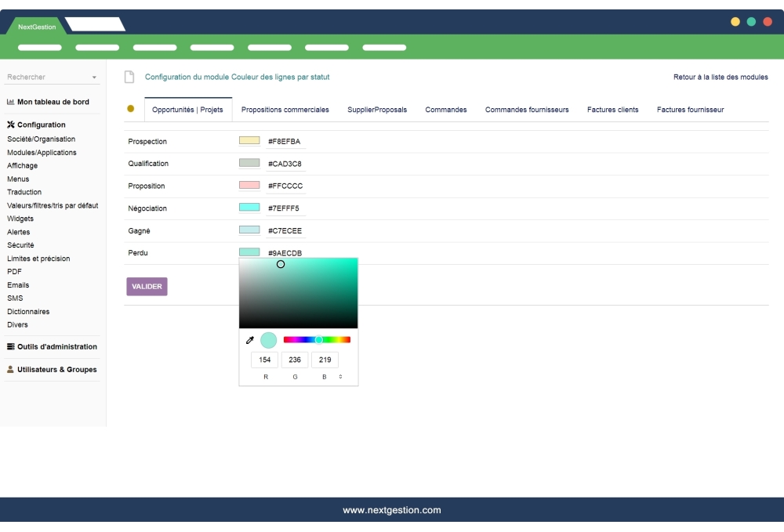Click the document icon next to the module title
This screenshot has height=532, width=784.
pos(128,76)
